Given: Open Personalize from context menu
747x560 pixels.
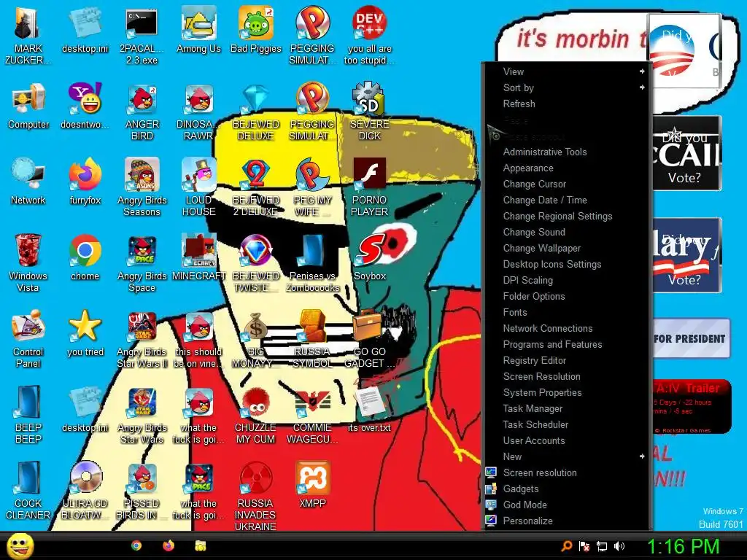Looking at the screenshot, I should click(x=566, y=521).
